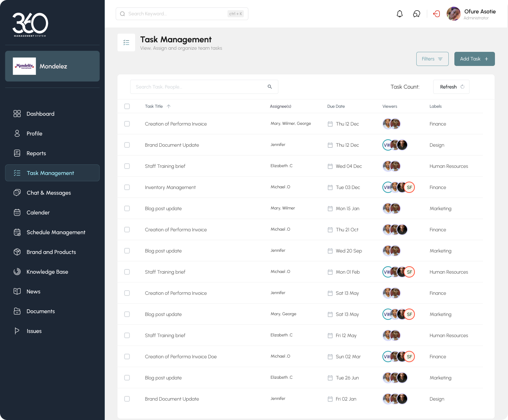
Task: Click calendar icon beside Wed 04 Dec
Action: 330,166
